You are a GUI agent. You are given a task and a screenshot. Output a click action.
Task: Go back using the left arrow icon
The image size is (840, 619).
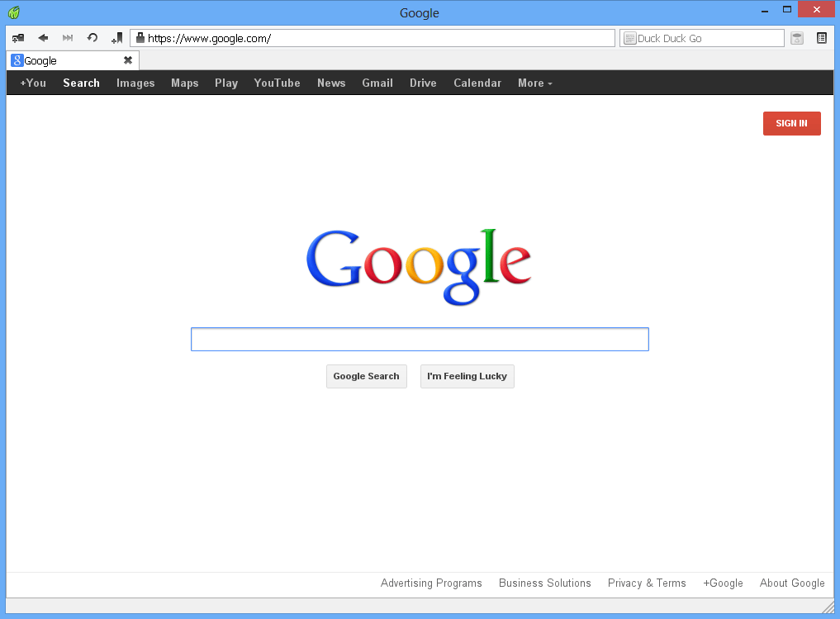(43, 38)
